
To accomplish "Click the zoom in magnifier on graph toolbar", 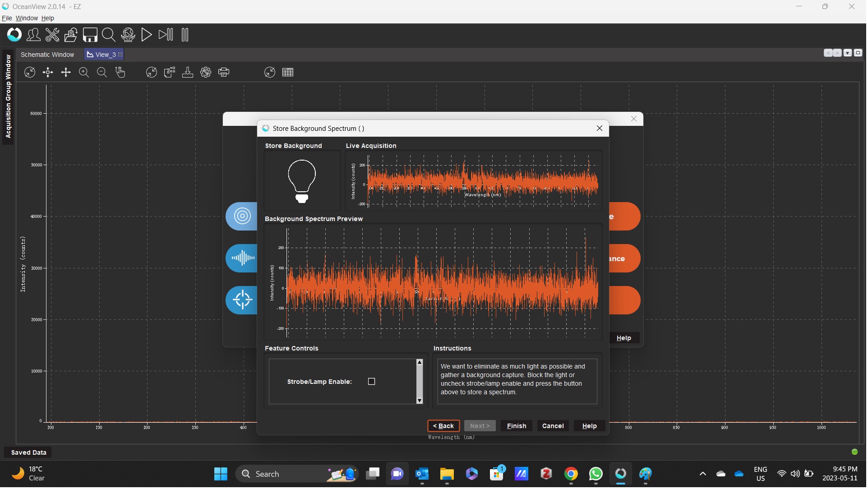I will (x=84, y=73).
